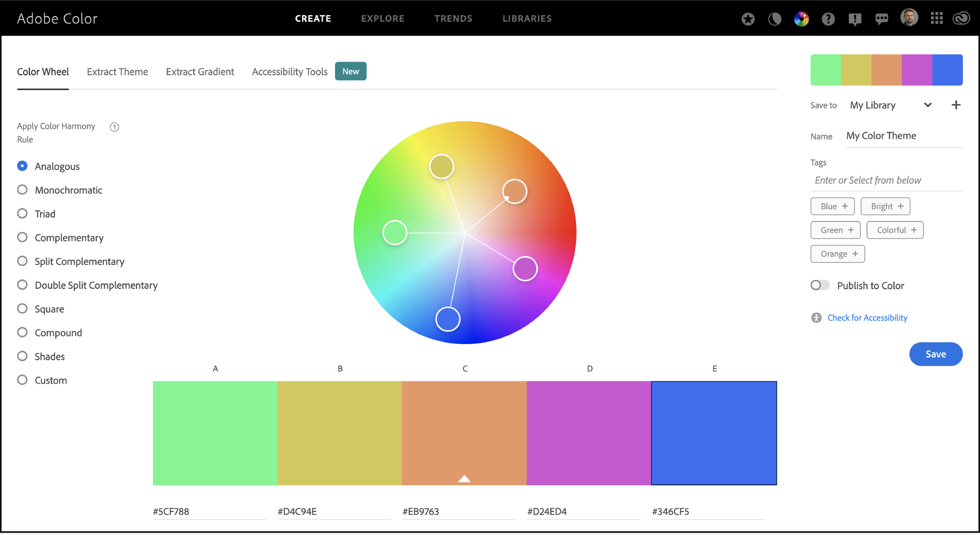Click the Save button

[935, 354]
